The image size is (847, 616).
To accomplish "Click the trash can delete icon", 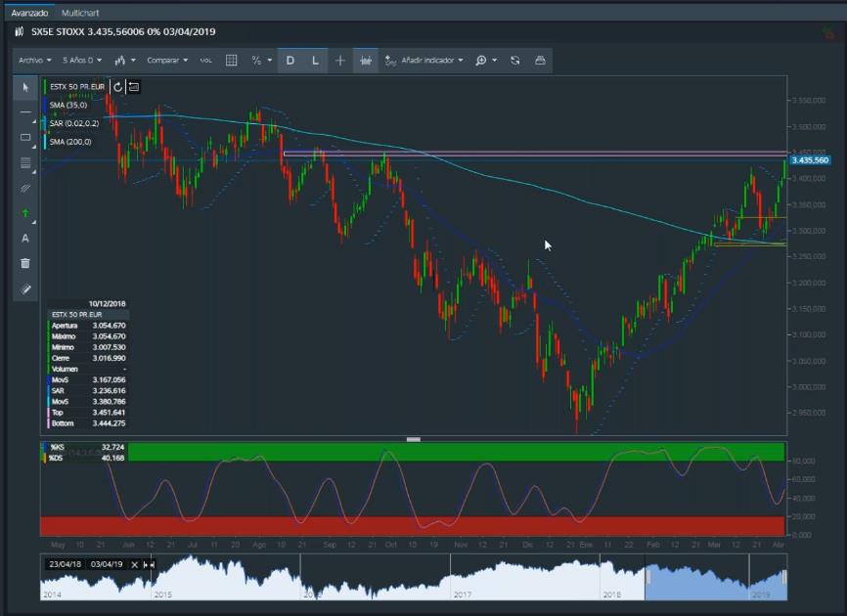I will coord(25,263).
